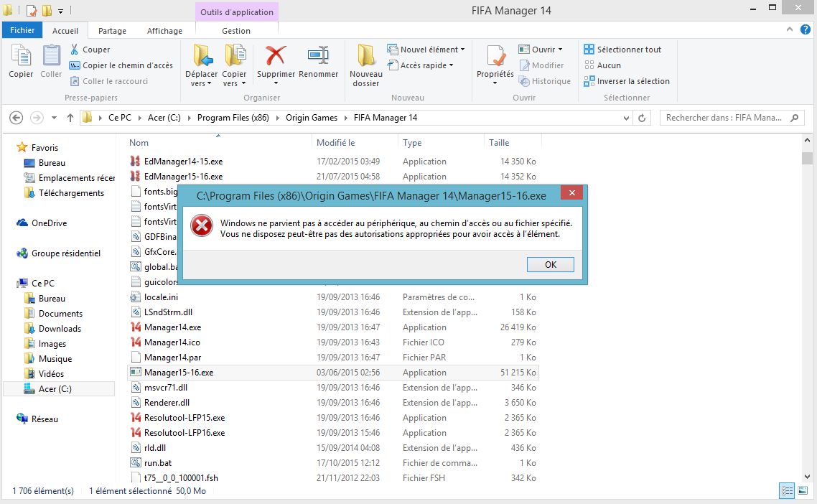Open Propriétés of selected file

pos(495,65)
